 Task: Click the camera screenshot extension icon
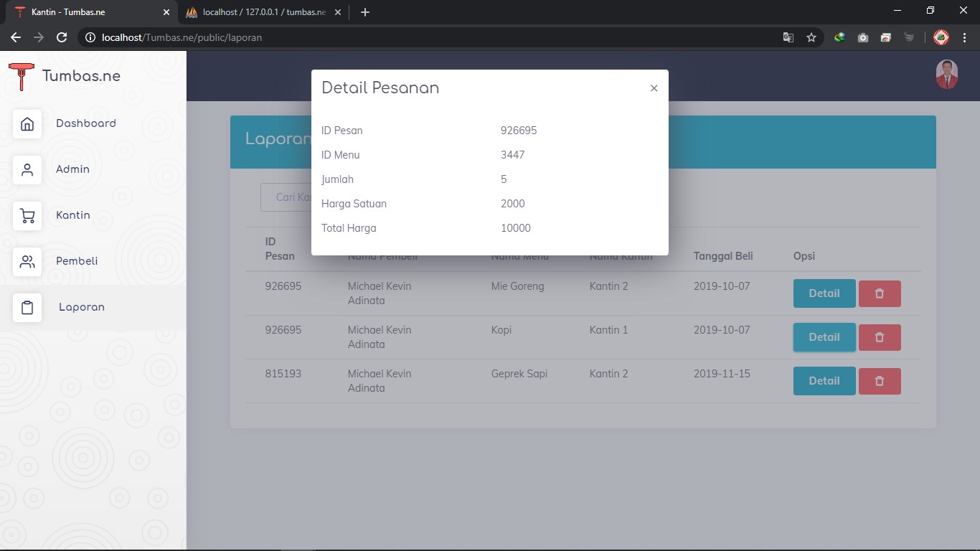point(863,37)
